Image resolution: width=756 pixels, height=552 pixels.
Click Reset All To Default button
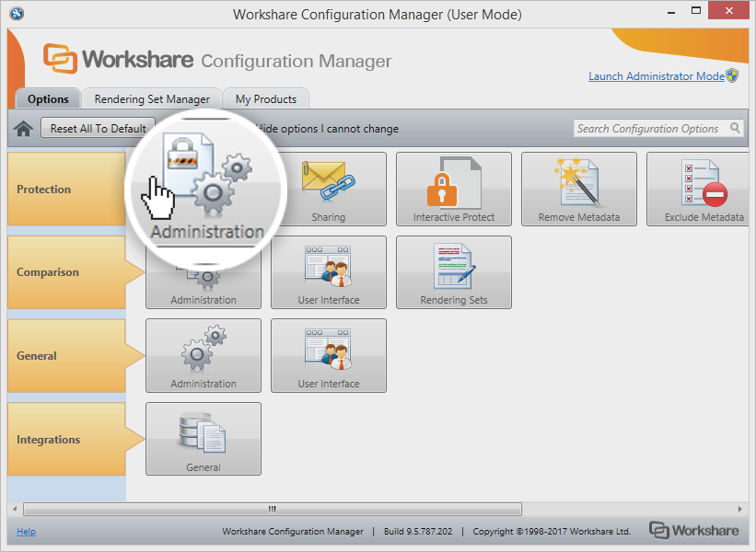[x=98, y=128]
